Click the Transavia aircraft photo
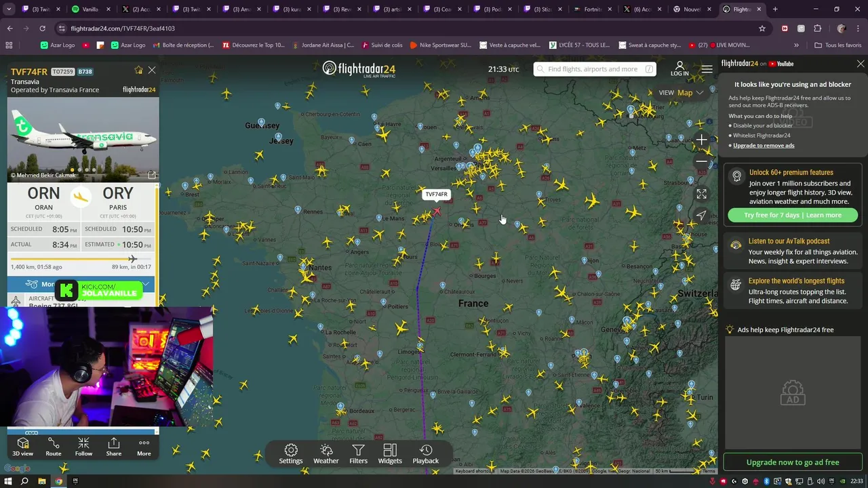This screenshot has width=868, height=488. [83, 139]
